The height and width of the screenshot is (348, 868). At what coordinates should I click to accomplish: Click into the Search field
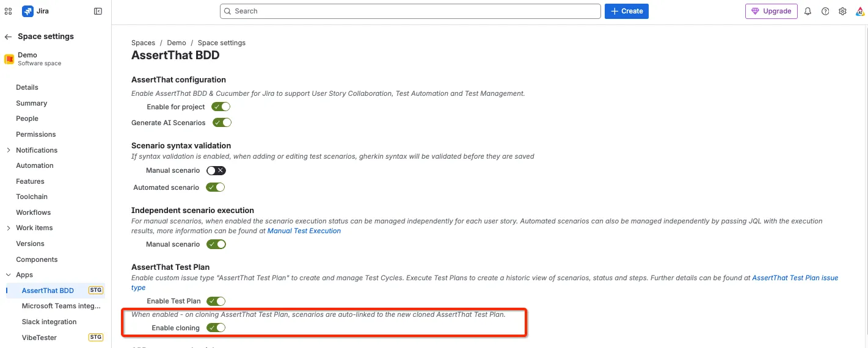410,11
